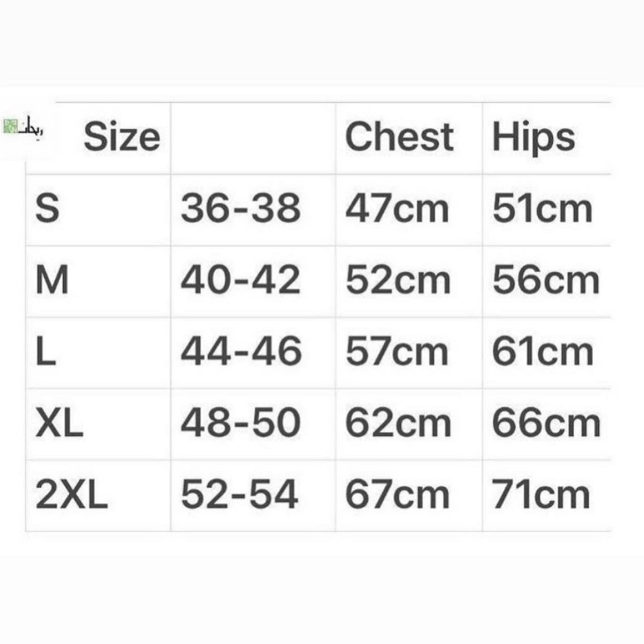The image size is (644, 644).
Task: Click the 71cm hips measurement
Action: [541, 495]
